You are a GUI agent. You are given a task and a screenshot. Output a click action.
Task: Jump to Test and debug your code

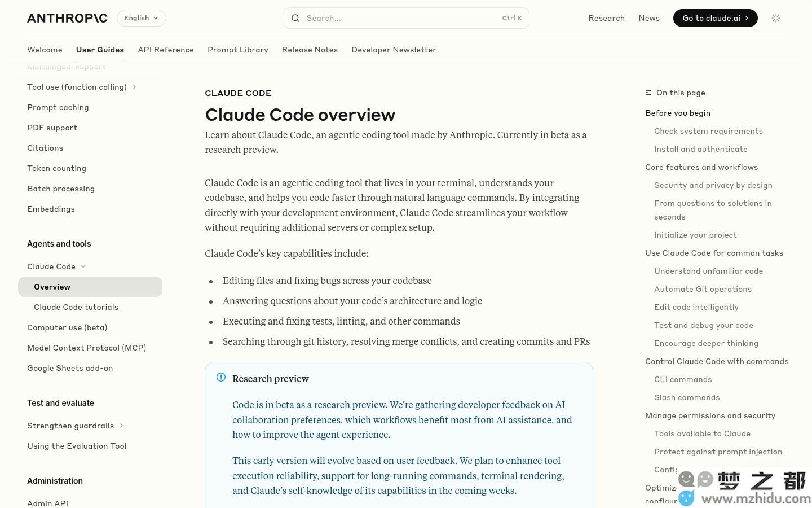coord(704,325)
